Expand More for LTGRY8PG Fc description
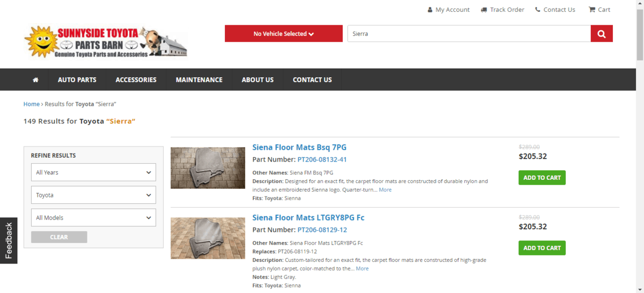Screen dimensions: 644x293 point(362,268)
